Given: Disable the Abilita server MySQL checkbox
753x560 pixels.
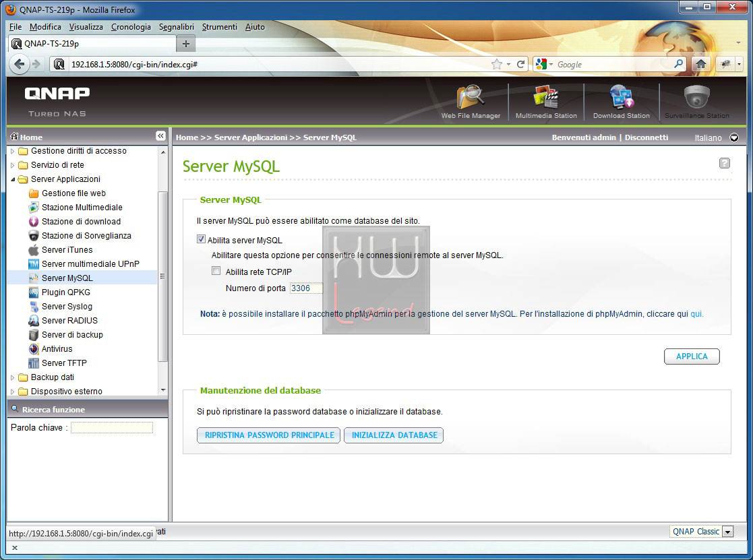Looking at the screenshot, I should click(x=201, y=239).
